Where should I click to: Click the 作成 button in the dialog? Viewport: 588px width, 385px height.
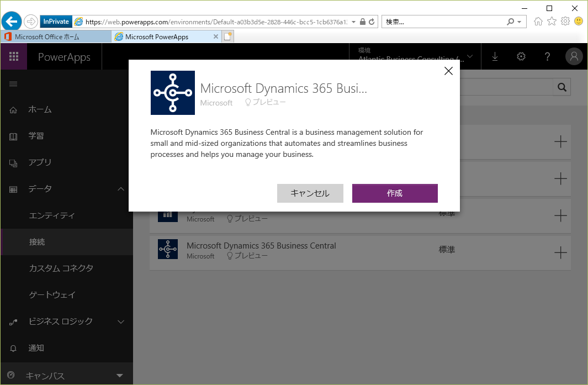click(395, 193)
